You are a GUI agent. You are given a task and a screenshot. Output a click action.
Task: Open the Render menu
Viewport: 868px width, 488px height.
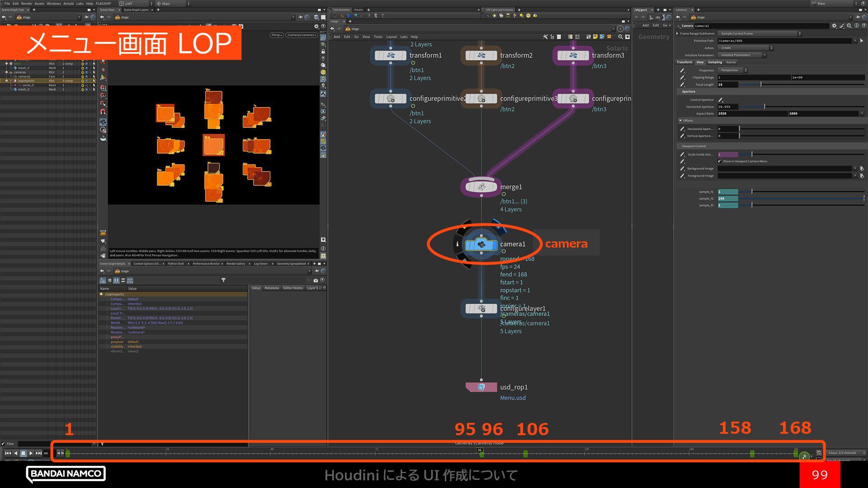(26, 3)
